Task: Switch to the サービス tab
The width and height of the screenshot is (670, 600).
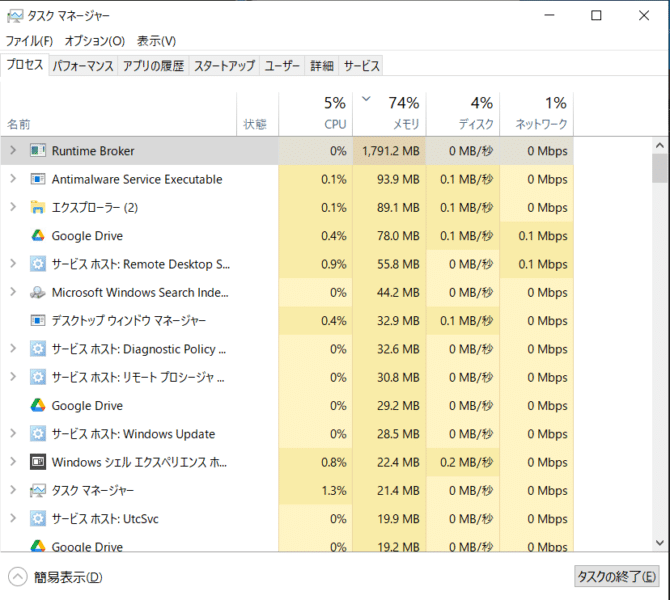Action: pos(361,66)
